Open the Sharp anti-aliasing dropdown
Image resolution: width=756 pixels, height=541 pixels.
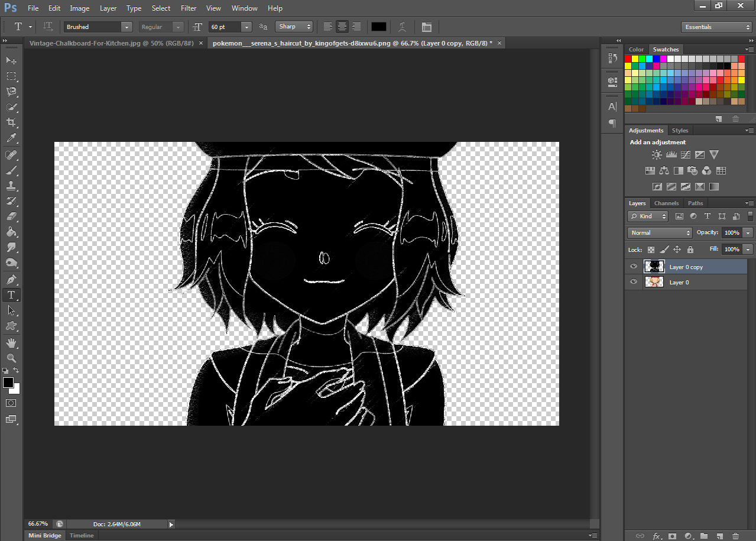point(294,27)
